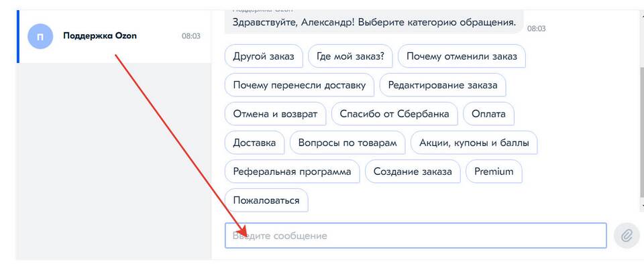The image size is (644, 264).
Task: Select the Где мой заказ? option
Action: [350, 56]
